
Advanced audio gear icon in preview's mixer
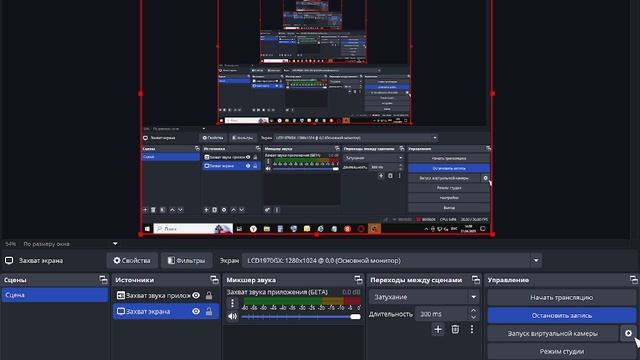(x=267, y=210)
